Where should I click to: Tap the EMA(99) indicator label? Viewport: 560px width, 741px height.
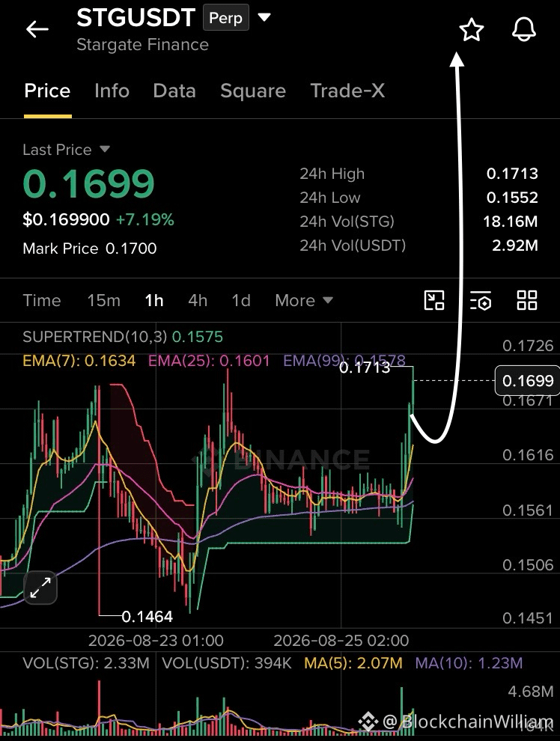pos(344,361)
